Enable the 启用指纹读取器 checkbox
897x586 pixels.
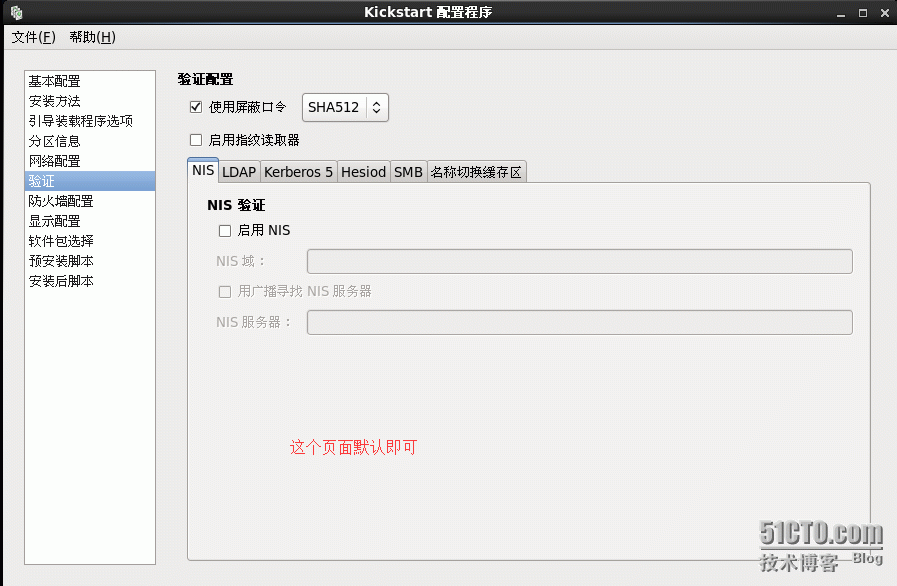tap(196, 140)
